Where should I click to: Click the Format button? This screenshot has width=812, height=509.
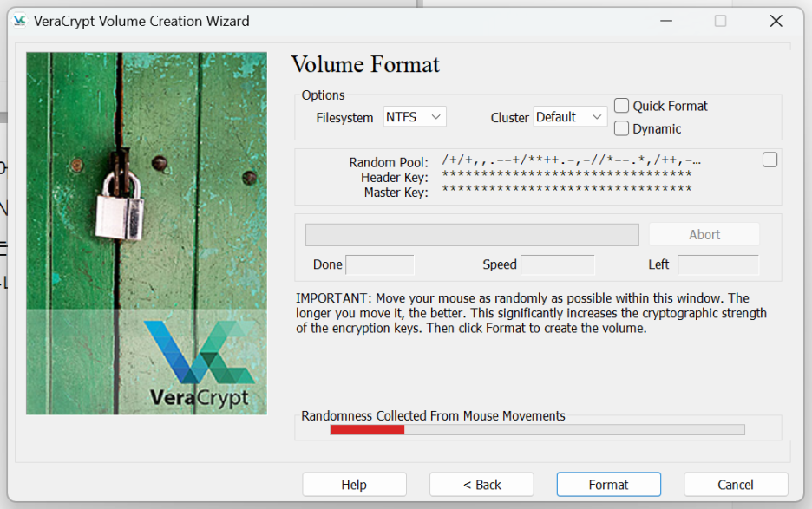pyautogui.click(x=608, y=485)
